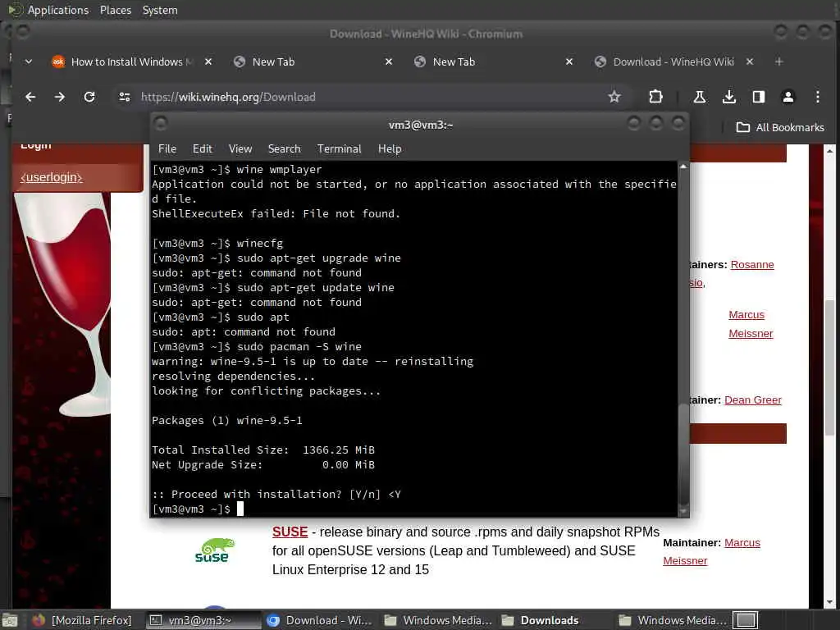Open the terminal Terminal menu

(x=339, y=149)
